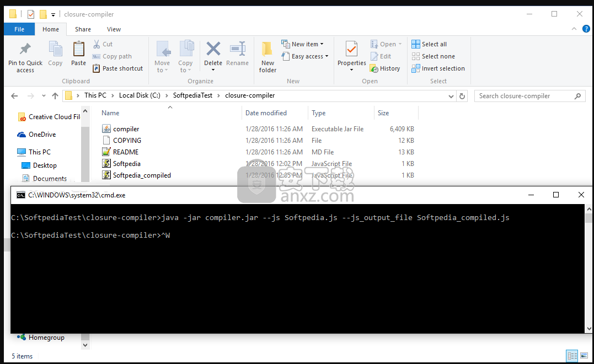
Task: Collapse the ribbon with the chevron
Action: [x=574, y=29]
